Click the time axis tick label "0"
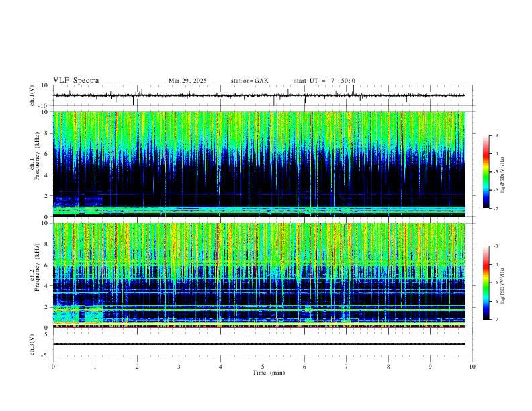Screen dimensions: 532x411 pyautogui.click(x=53, y=367)
